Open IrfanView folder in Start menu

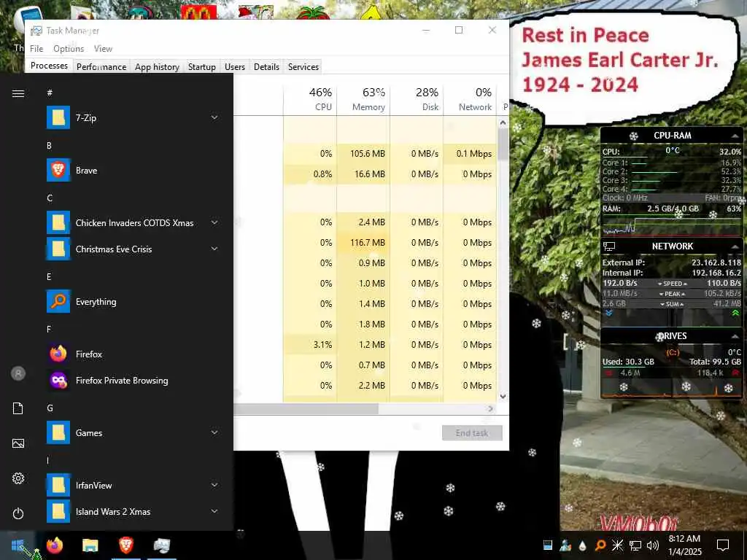pos(133,485)
